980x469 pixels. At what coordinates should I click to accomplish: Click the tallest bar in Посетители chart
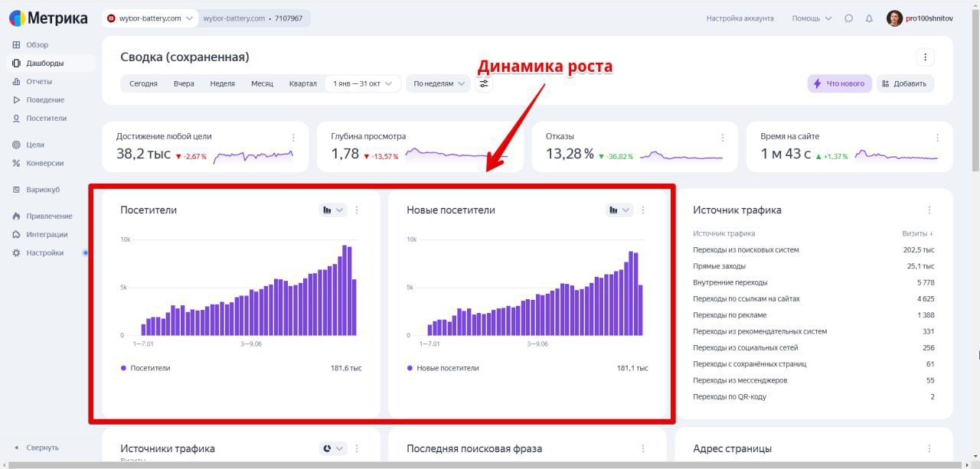click(345, 290)
